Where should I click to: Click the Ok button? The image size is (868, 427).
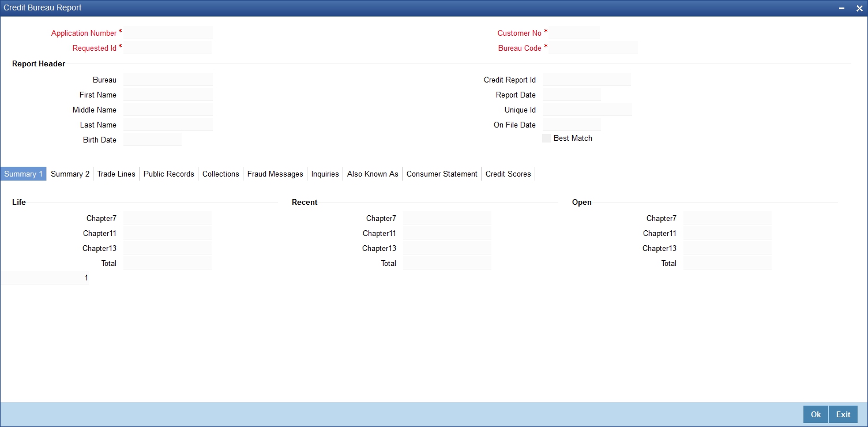(x=816, y=414)
